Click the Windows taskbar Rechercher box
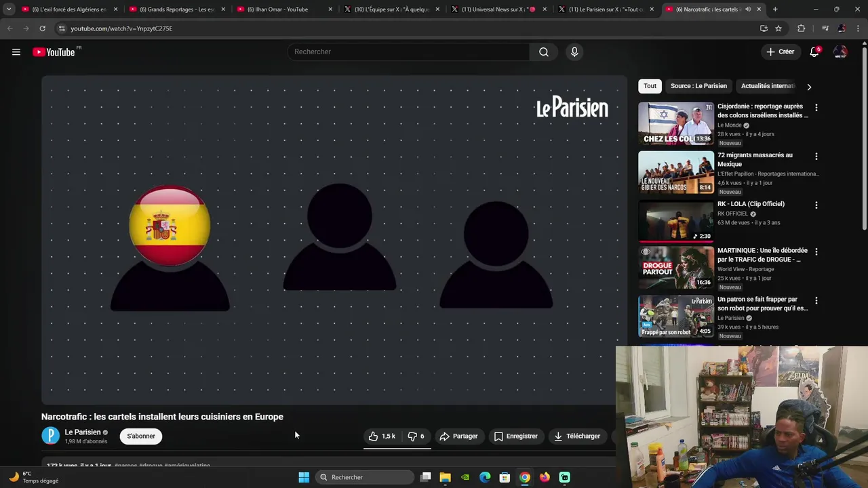The image size is (868, 488). (365, 477)
